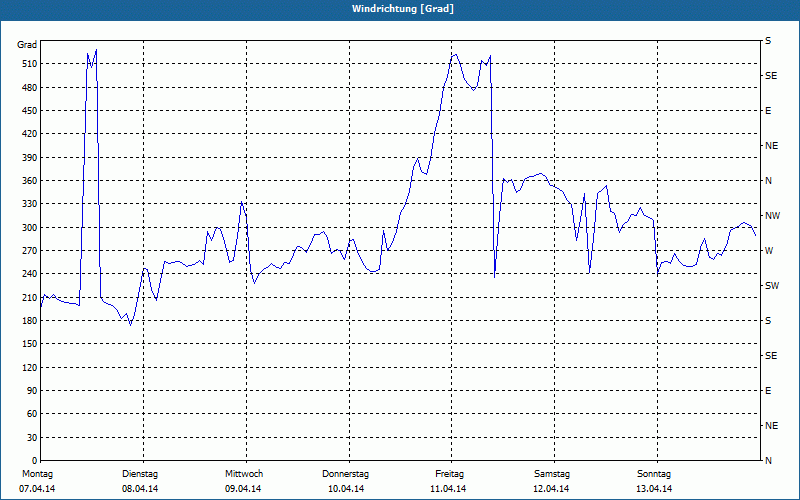This screenshot has width=800, height=500.
Task: Click the Sonntag day label
Action: coord(654,474)
